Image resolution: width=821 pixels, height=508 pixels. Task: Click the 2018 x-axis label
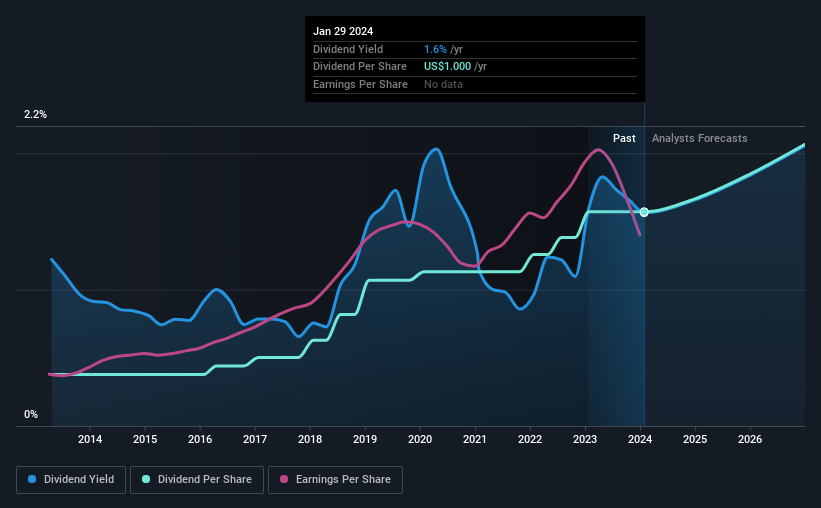tap(310, 439)
